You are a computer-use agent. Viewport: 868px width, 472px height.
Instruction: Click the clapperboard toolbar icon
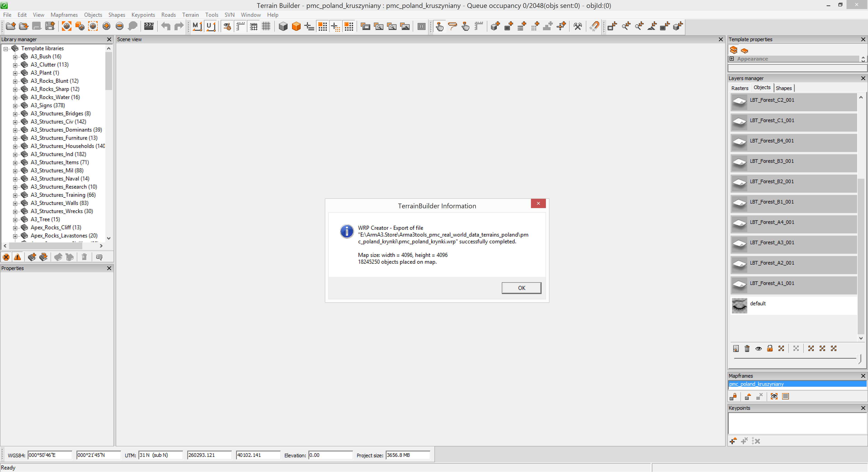click(x=149, y=26)
